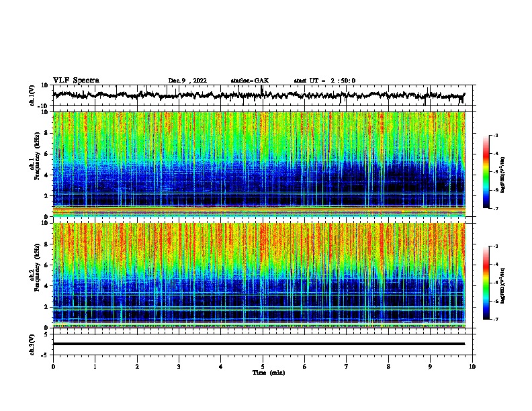Click the "6" kHz tick on ch.1 spectrogram axis
This screenshot has height=411, width=532.
46,154
